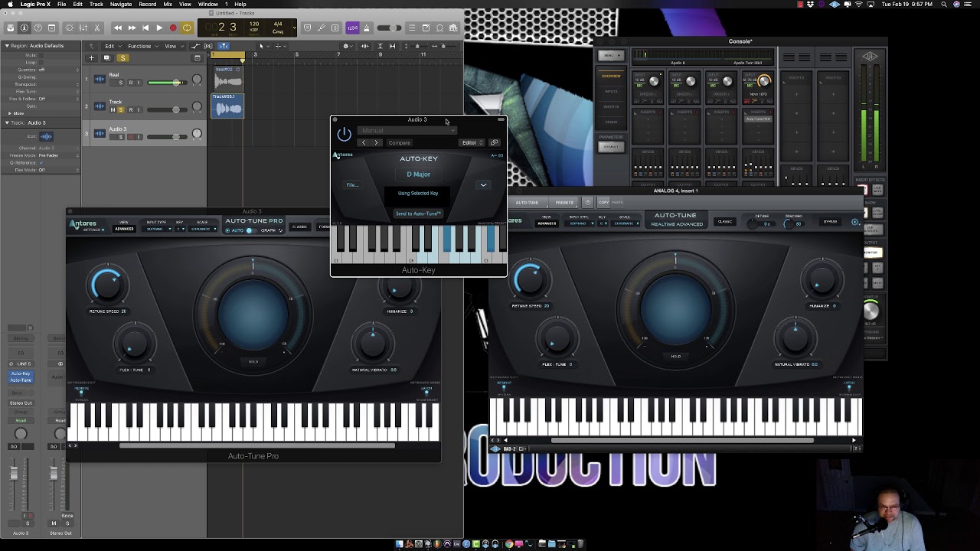The width and height of the screenshot is (980, 551).
Task: Open the Presets button in Analog 4 insert window
Action: [564, 203]
